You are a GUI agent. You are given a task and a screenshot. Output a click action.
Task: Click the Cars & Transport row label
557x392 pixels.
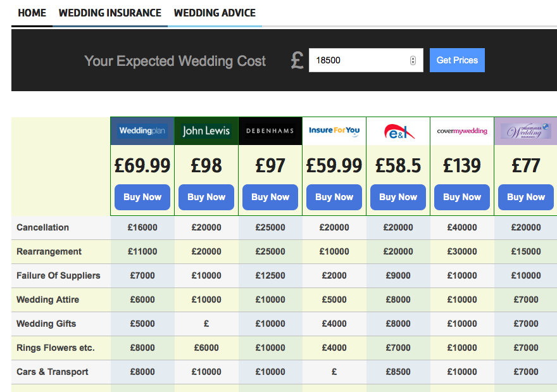(52, 372)
